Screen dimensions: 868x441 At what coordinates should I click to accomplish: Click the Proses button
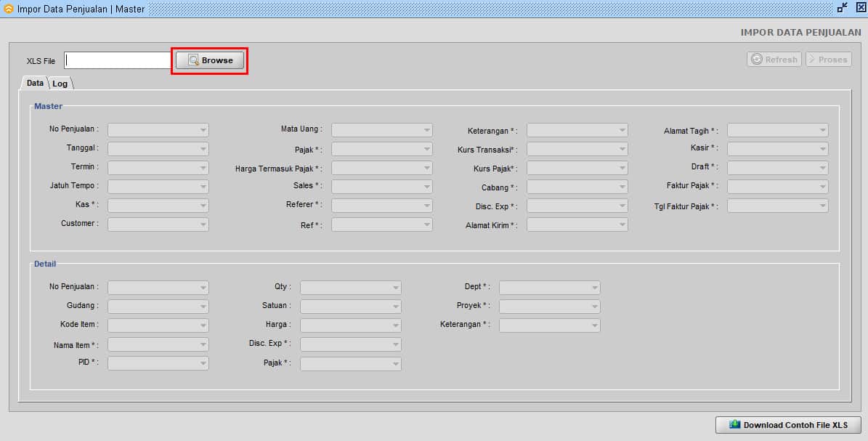[x=828, y=60]
